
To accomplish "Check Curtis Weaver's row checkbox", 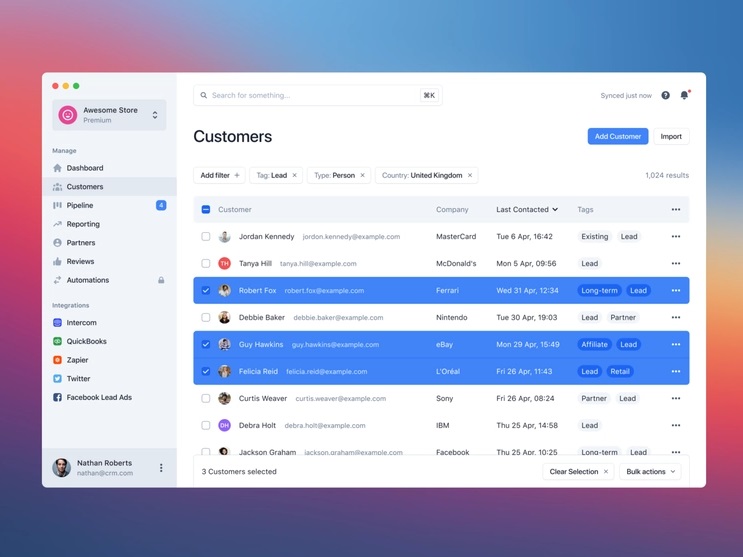I will click(206, 399).
